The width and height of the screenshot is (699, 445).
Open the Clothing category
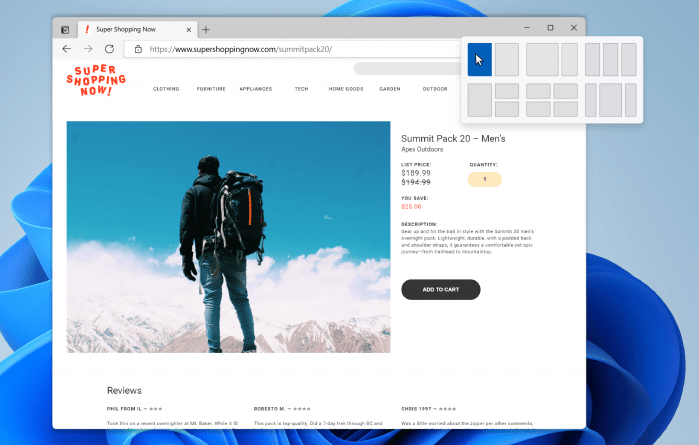pos(166,89)
